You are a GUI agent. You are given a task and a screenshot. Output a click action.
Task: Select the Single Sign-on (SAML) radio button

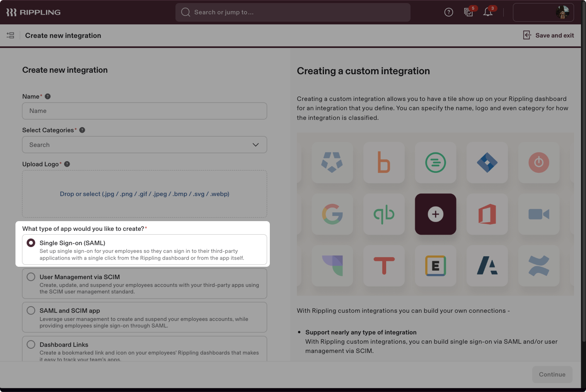31,243
